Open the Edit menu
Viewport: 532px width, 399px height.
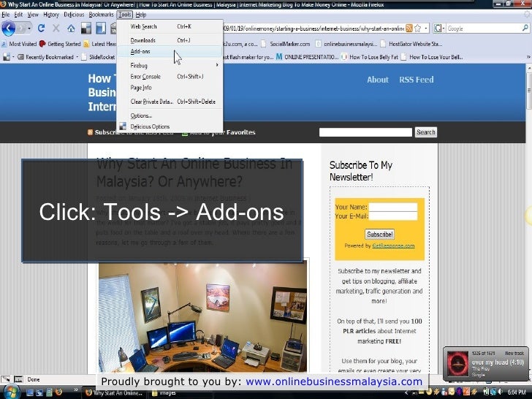pos(18,15)
